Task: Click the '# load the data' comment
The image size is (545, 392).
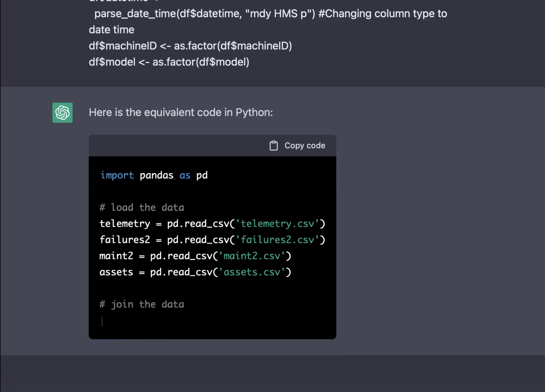Action: tap(142, 207)
